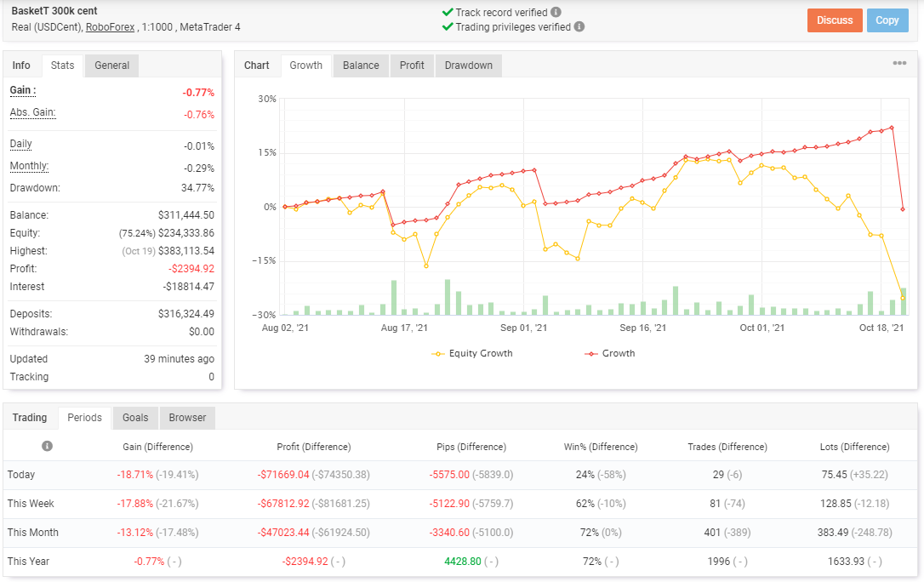Screen dimensions: 924x582
Task: Click the tall green bar near Aug 17
Action: (394, 298)
